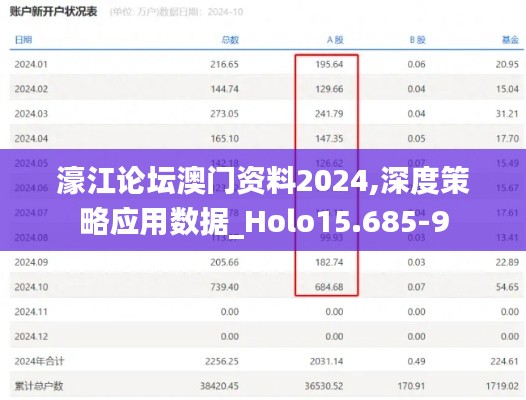Image resolution: width=526 pixels, height=400 pixels.
Task: Select the 2024.02 date cell
Action: [x=31, y=89]
